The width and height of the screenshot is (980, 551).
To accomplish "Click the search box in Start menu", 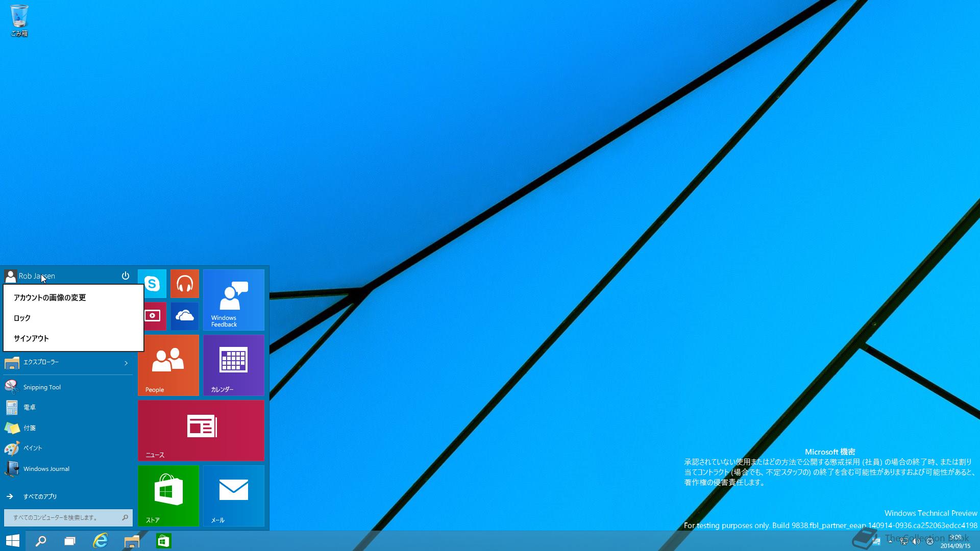I will pyautogui.click(x=64, y=517).
